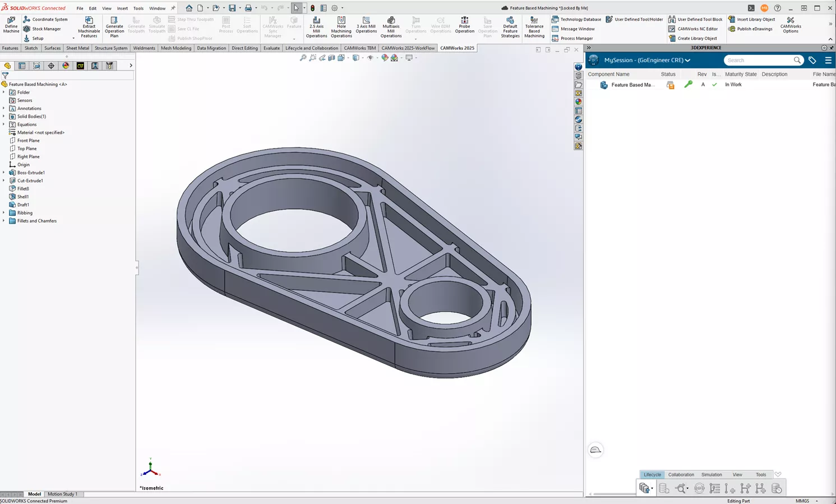Click Create Library Object
Image resolution: width=836 pixels, height=504 pixels.
[692, 38]
